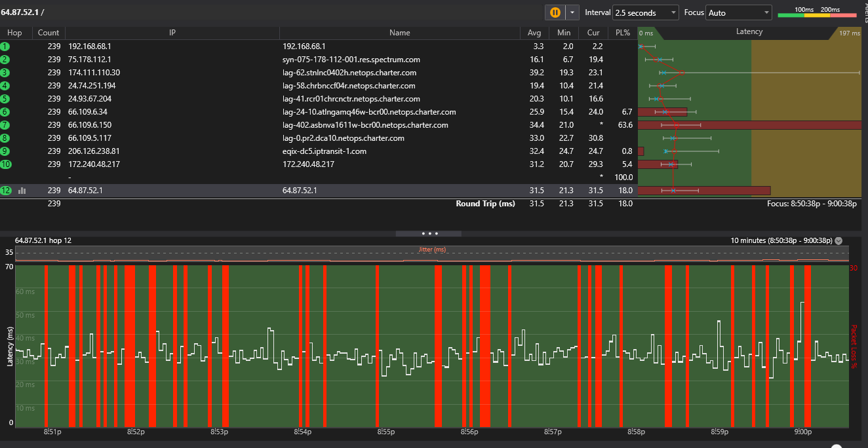
Task: Select the eqix-dc5.iptransit-1.com hop row
Action: click(325, 151)
